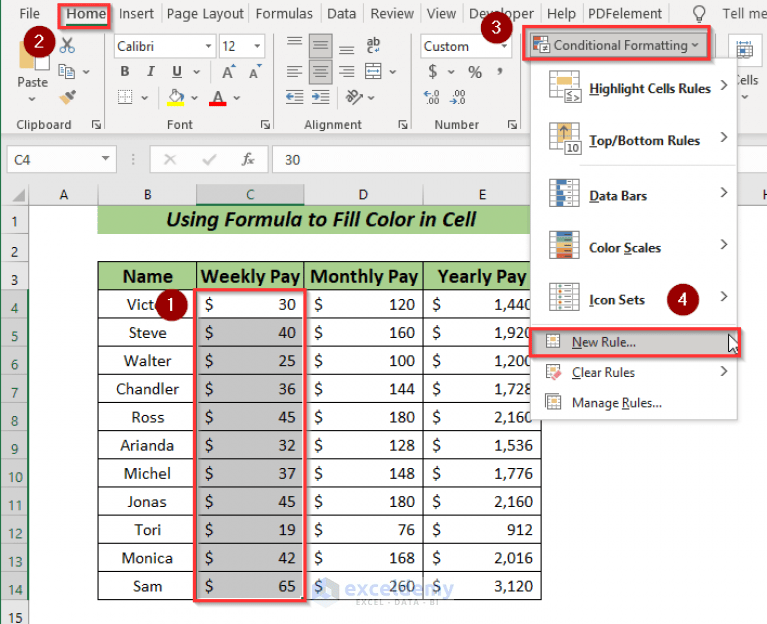Open the font size 12 dropdown
Image resolution: width=767 pixels, height=624 pixels.
coord(257,46)
